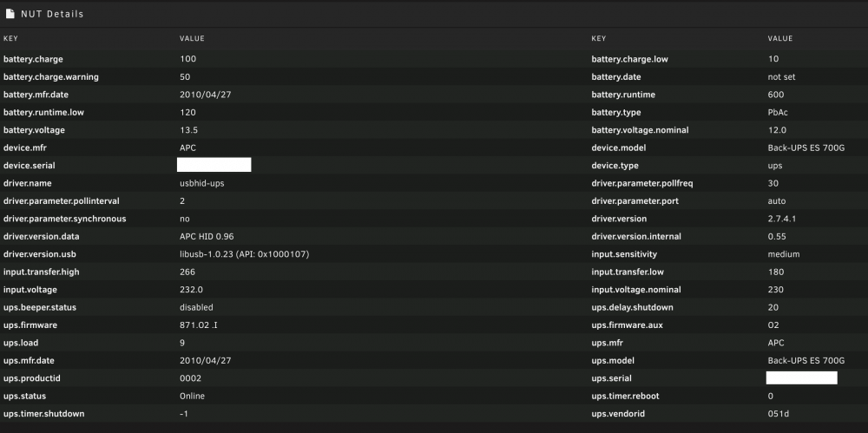Select the driver.name value usbhid-ups
The image size is (868, 433).
coord(202,183)
